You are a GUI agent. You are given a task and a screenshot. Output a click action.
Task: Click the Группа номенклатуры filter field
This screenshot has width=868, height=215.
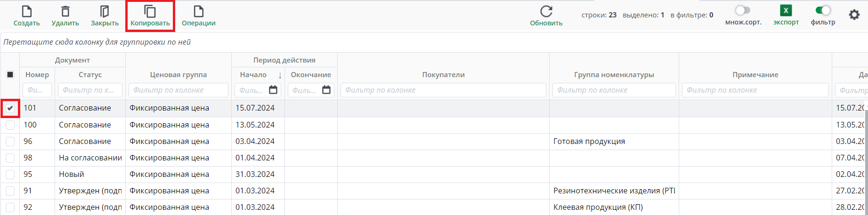614,90
